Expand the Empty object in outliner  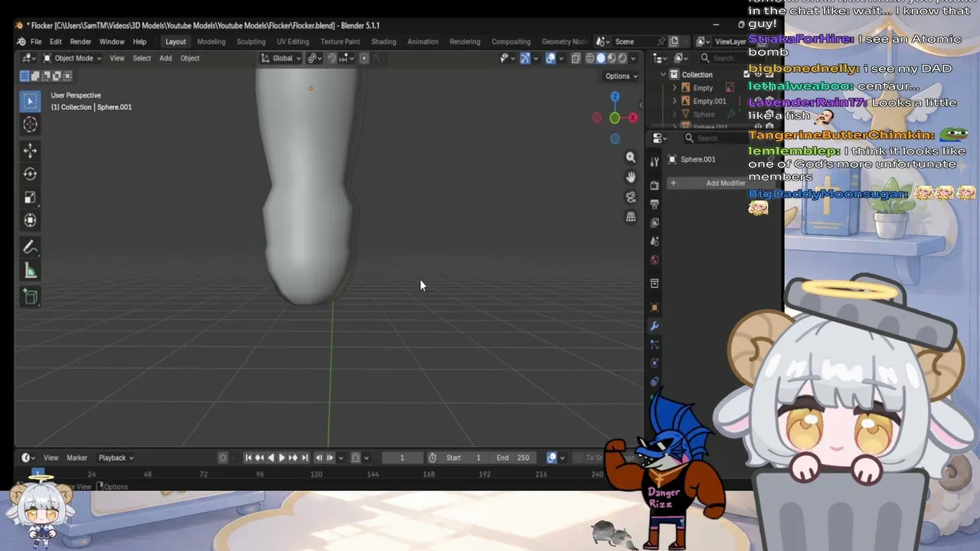pyautogui.click(x=675, y=88)
